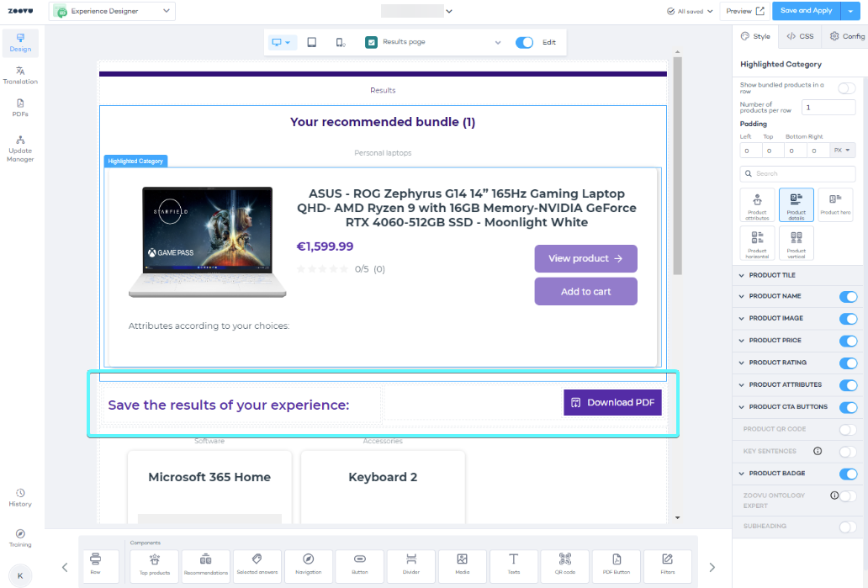This screenshot has height=588, width=868.
Task: Enable Show bundled products in a row
Action: point(846,88)
